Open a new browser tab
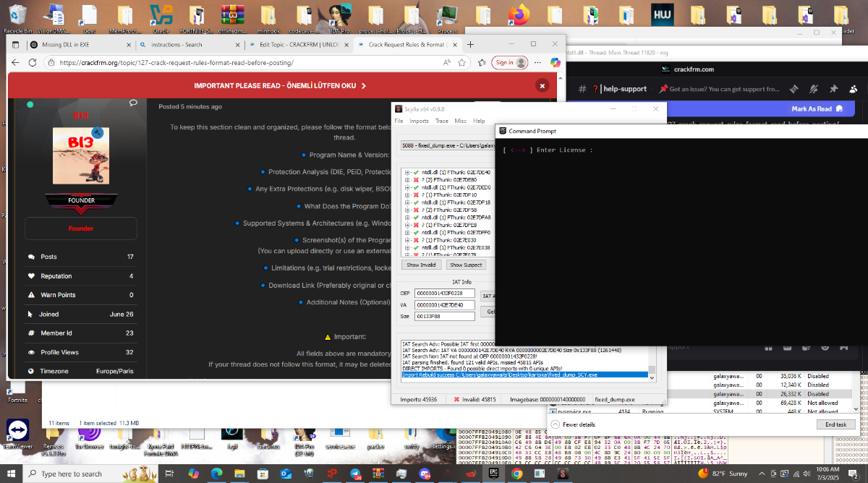 click(x=471, y=44)
